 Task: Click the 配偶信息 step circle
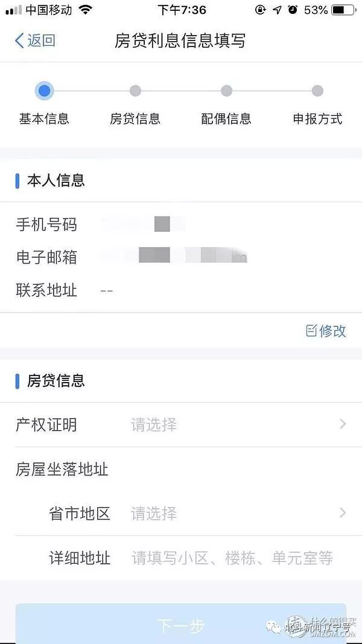226,91
